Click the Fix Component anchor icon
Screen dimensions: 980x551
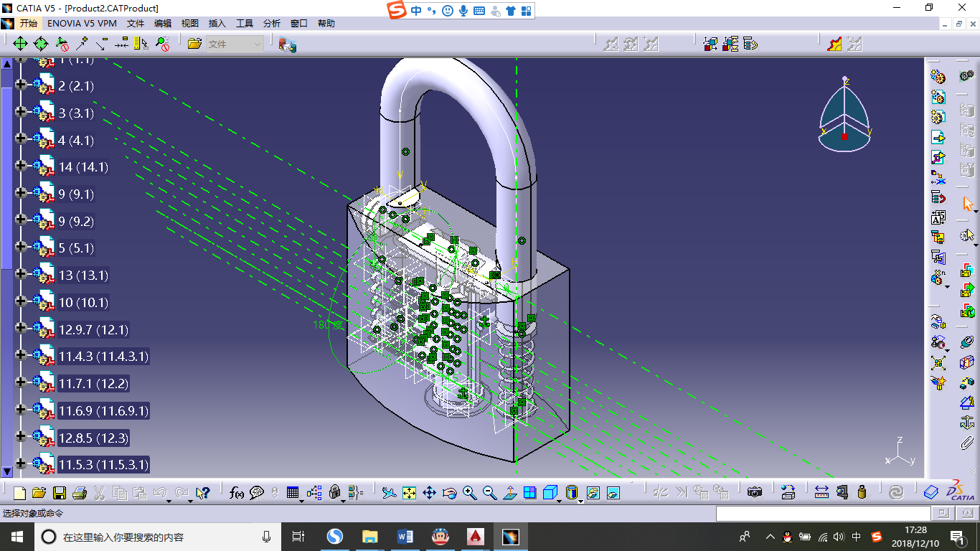(966, 423)
